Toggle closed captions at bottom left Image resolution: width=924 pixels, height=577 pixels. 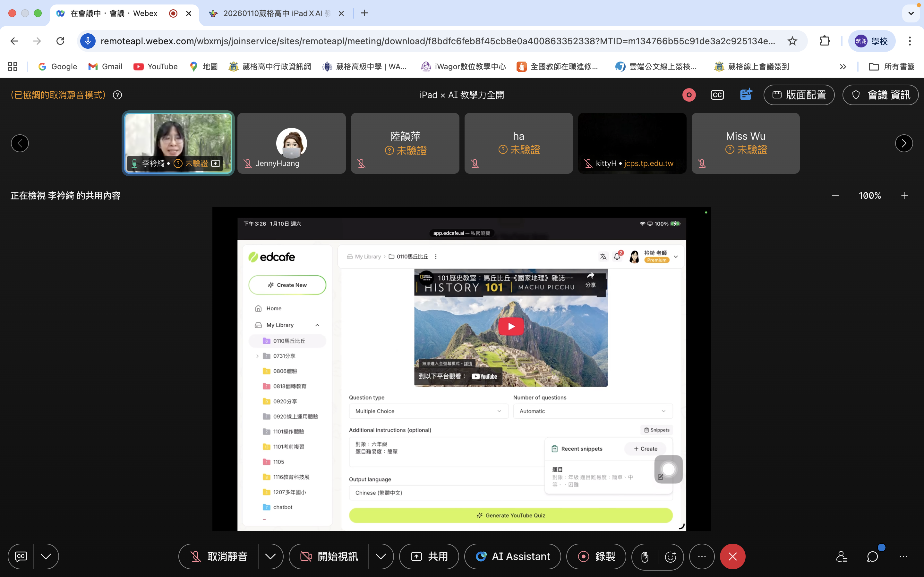tap(21, 556)
